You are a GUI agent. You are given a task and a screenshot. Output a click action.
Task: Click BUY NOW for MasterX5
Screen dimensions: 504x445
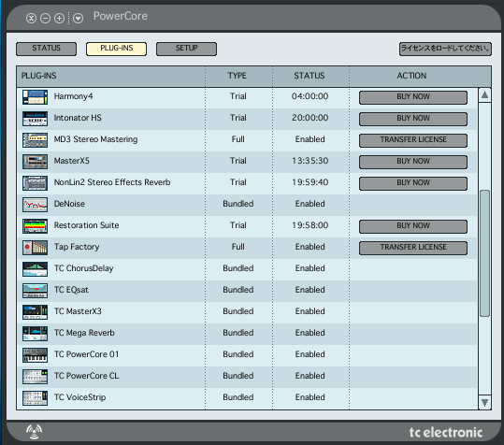[x=413, y=162]
